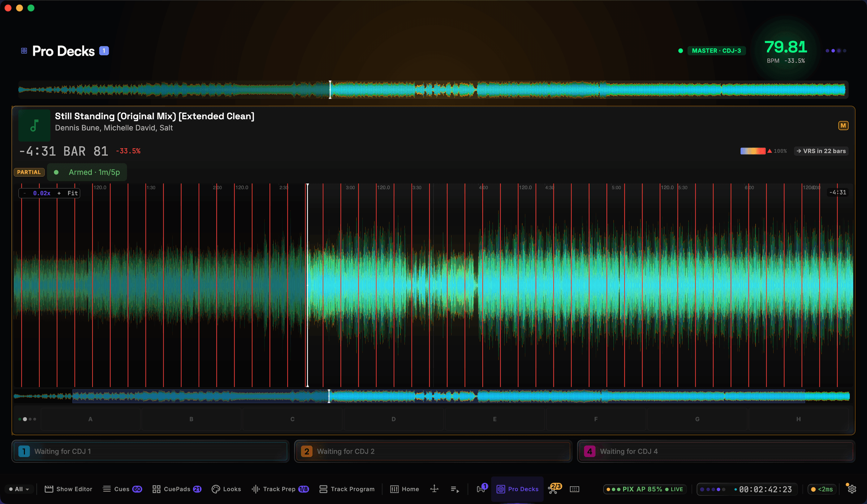The image size is (867, 504).
Task: Click the red -33.5% pitch value in deck
Action: pyautogui.click(x=128, y=151)
